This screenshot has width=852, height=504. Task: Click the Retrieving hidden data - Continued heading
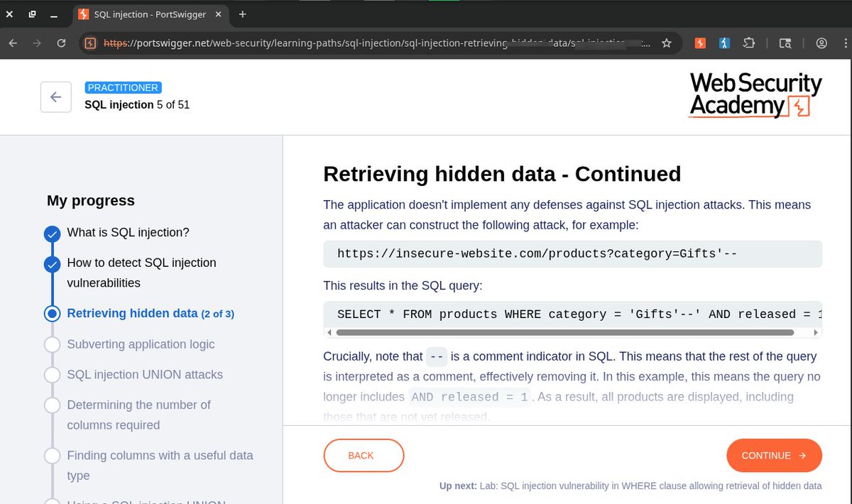point(502,174)
